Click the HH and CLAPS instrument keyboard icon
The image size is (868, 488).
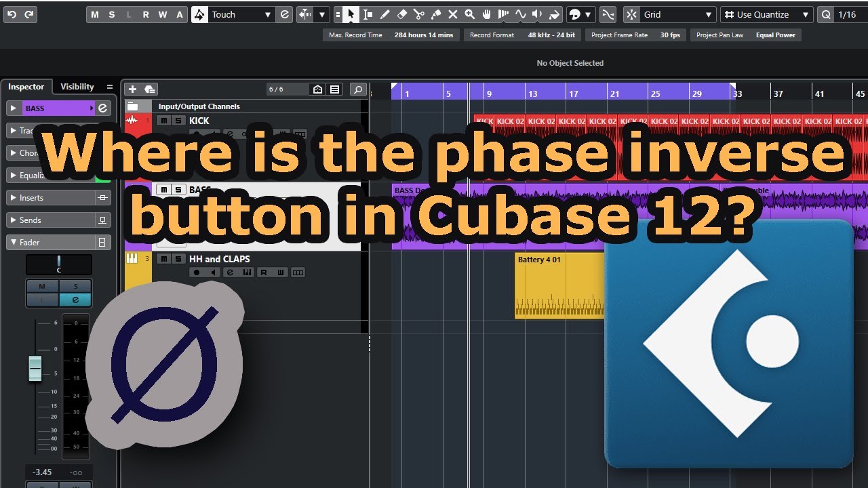[132, 259]
